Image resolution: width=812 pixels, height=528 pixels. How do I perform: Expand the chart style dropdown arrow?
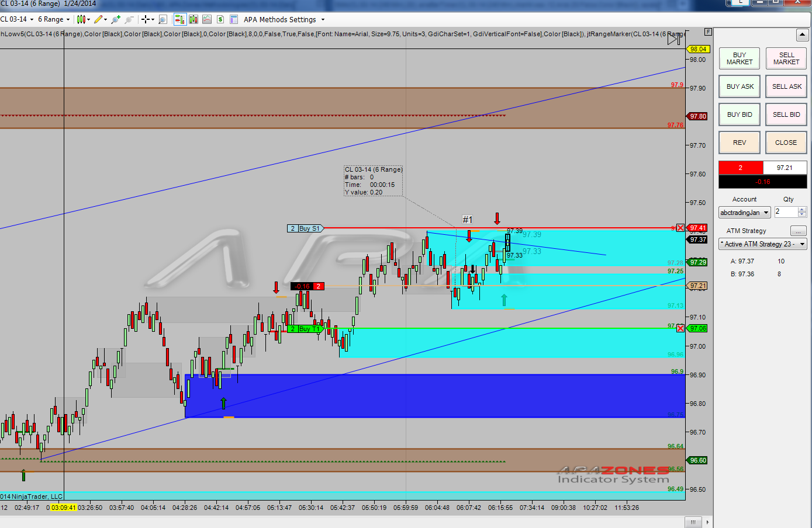pos(89,19)
